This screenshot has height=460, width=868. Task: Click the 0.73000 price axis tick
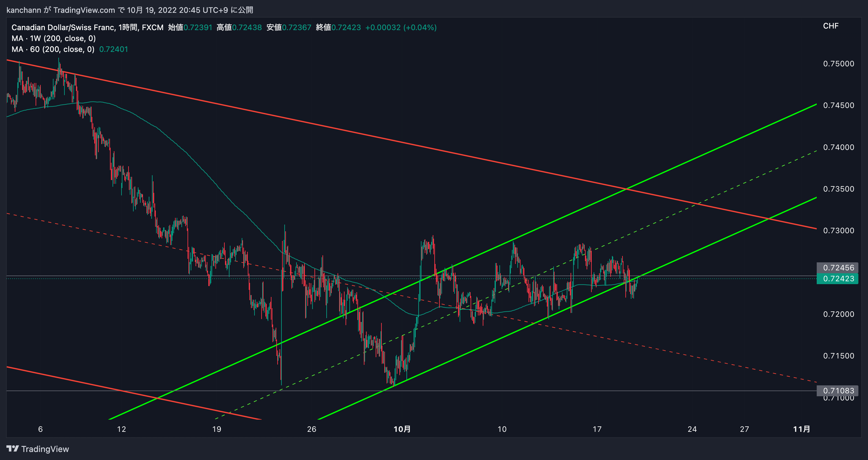click(x=839, y=231)
